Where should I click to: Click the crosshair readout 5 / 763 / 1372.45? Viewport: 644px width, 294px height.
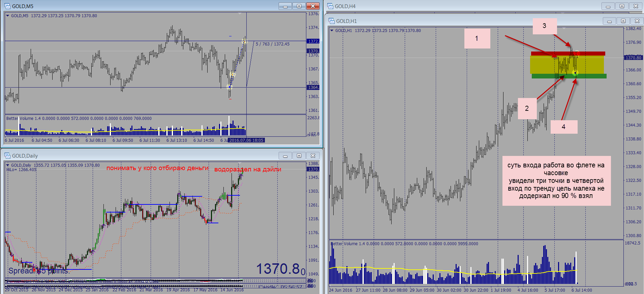click(x=273, y=44)
